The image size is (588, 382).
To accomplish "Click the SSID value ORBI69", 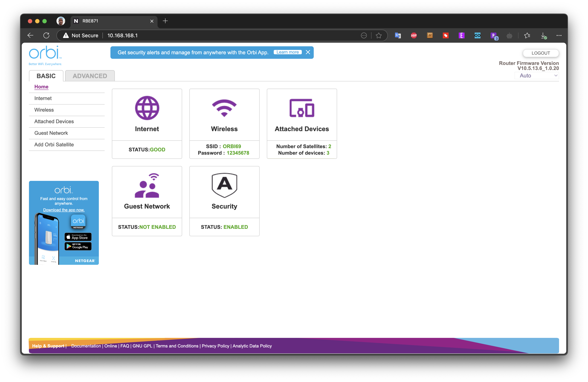I will (x=232, y=146).
